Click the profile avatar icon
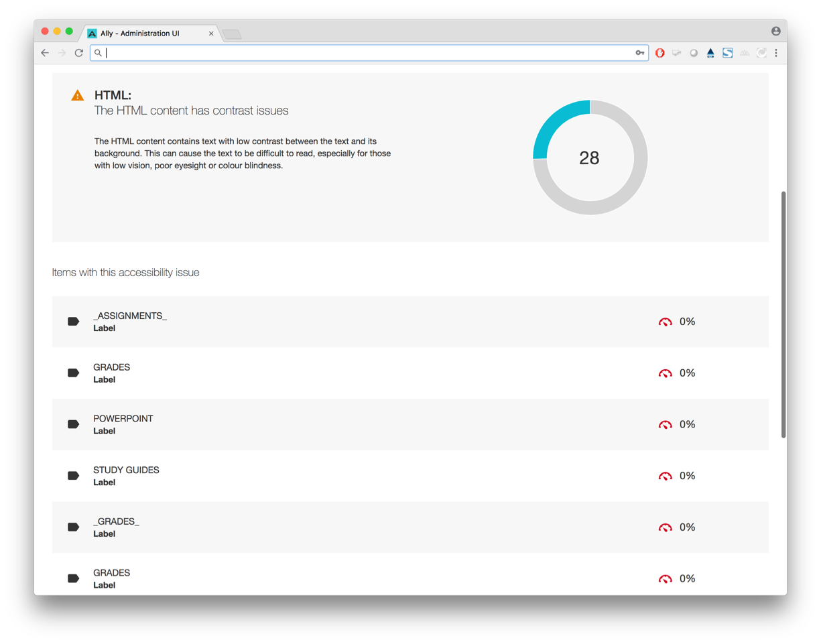The height and width of the screenshot is (644, 821). (775, 31)
